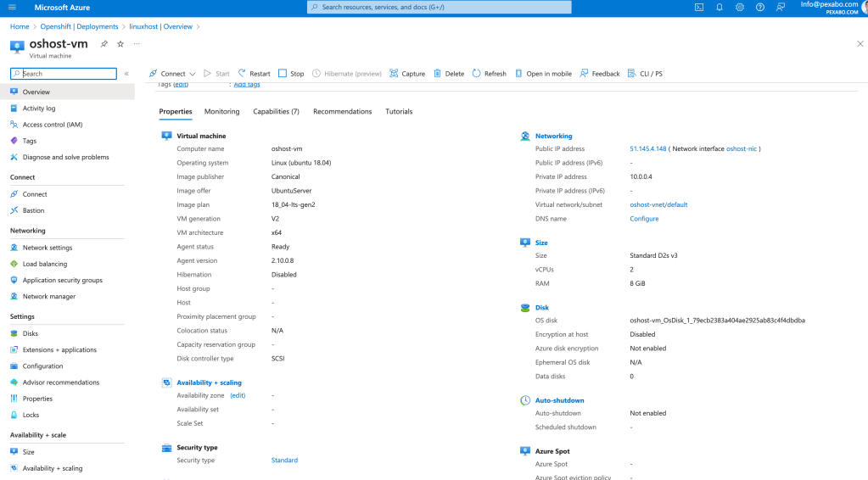The width and height of the screenshot is (868, 480).
Task: Open more options ellipsis next to oshost-vm
Action: coord(137,44)
